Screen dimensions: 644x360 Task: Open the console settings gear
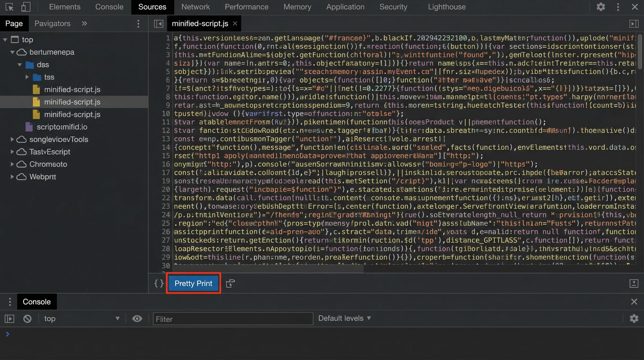[634, 319]
